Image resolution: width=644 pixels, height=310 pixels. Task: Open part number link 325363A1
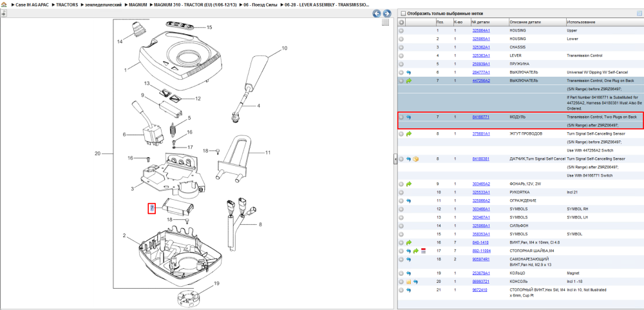coord(481,55)
